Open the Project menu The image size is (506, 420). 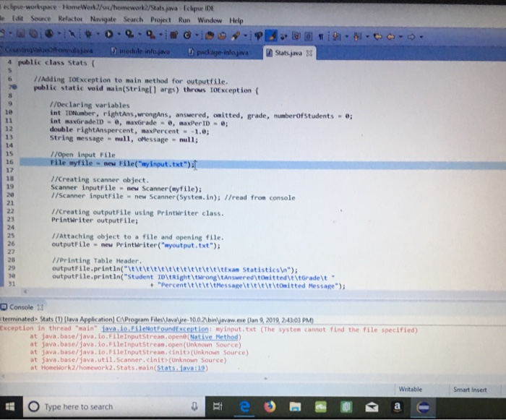(160, 20)
